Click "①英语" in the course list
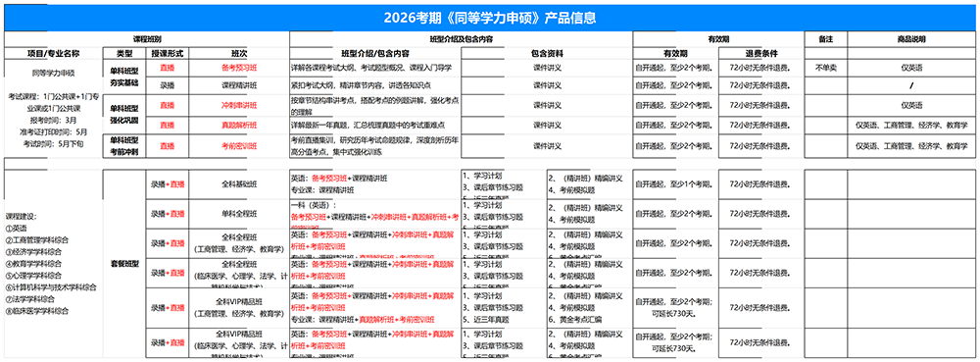Screen dimensions: 980x362 pyautogui.click(x=17, y=229)
